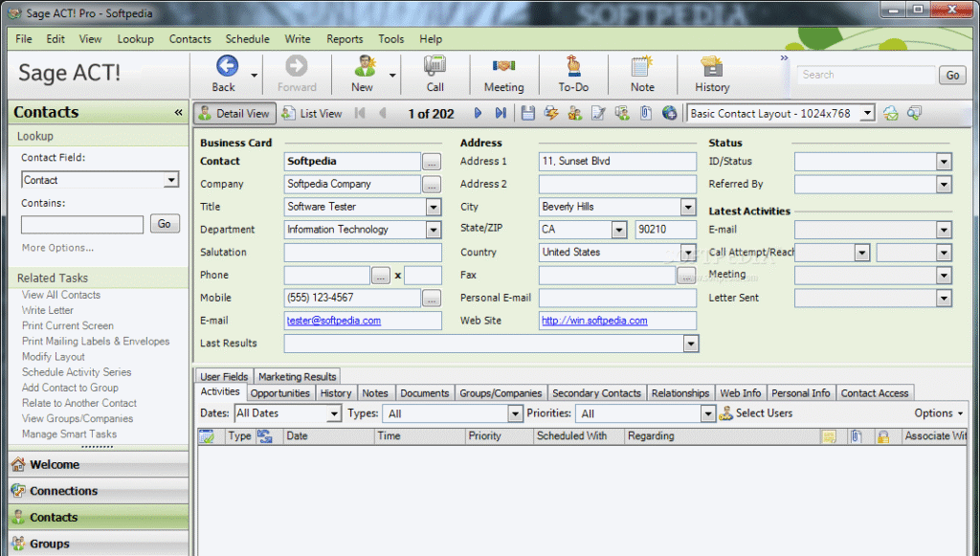Click the Back arrow icon
The width and height of the screenshot is (980, 556).
[227, 66]
